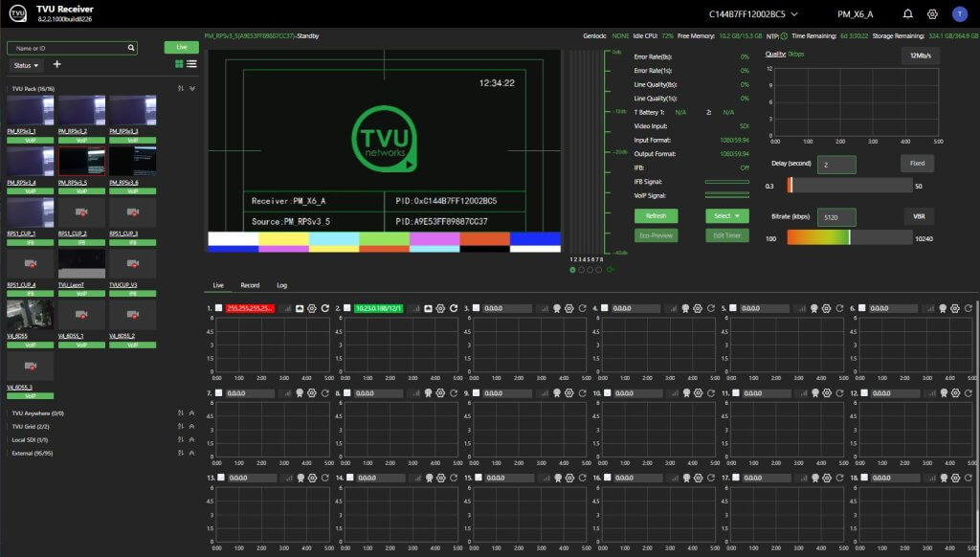Click the 12Mb/s quality button
This screenshot has height=557, width=980.
tap(920, 56)
